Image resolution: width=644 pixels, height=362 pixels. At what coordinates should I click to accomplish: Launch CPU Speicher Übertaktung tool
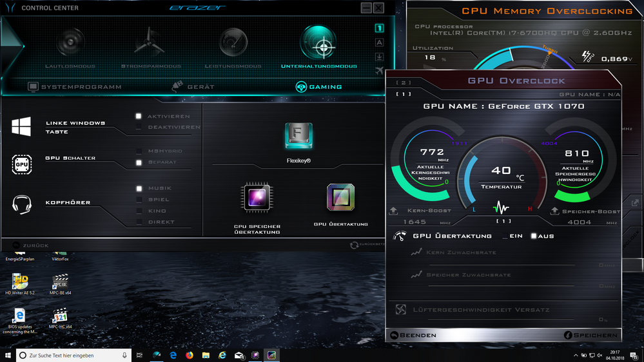coord(257,197)
